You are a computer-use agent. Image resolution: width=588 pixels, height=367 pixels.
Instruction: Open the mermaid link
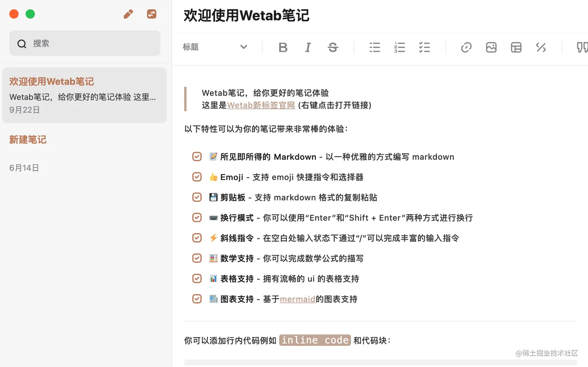(297, 299)
